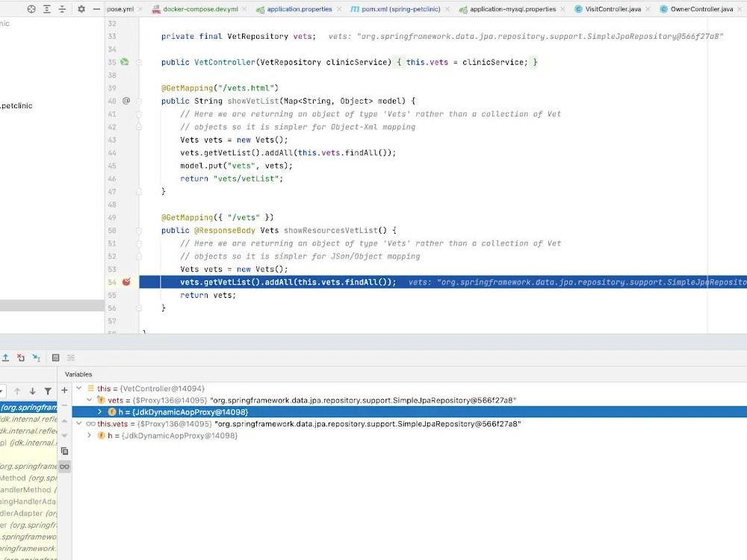Toggle show watches glasses icon
Image resolution: width=747 pixels, height=560 pixels.
click(64, 467)
